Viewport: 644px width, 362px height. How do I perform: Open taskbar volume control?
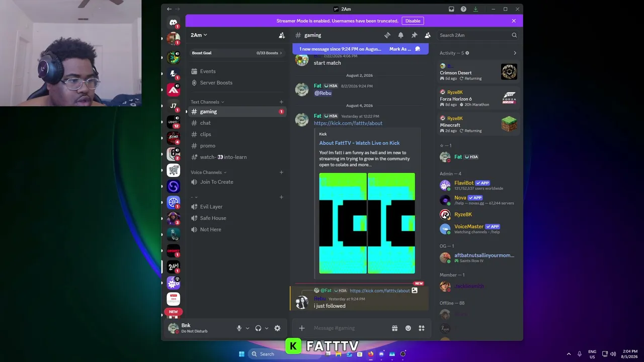coord(613,354)
